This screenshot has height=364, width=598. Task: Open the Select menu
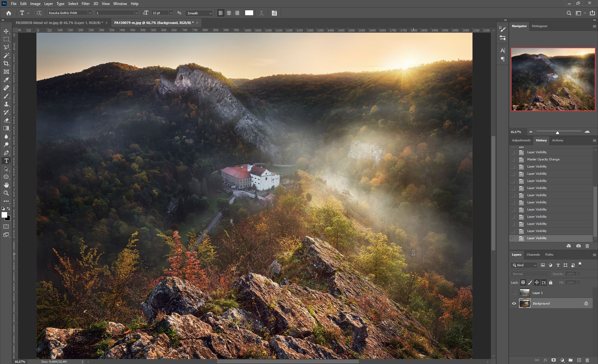click(73, 4)
